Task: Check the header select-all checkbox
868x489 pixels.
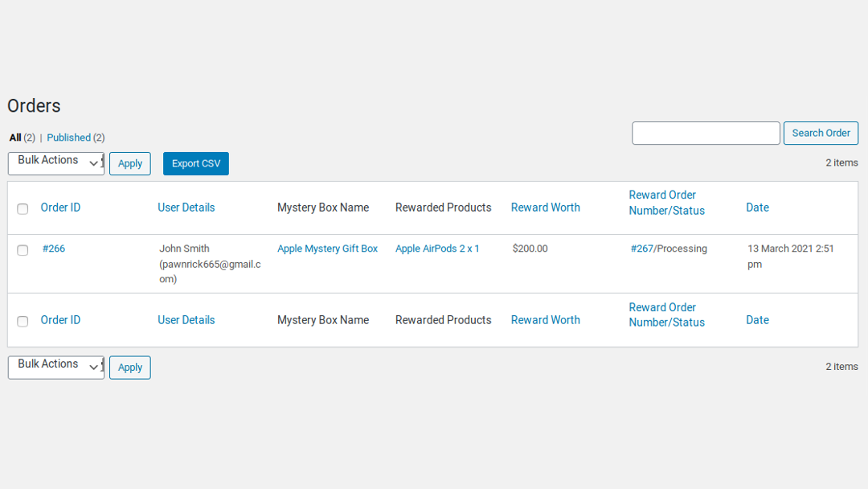Action: pos(23,209)
